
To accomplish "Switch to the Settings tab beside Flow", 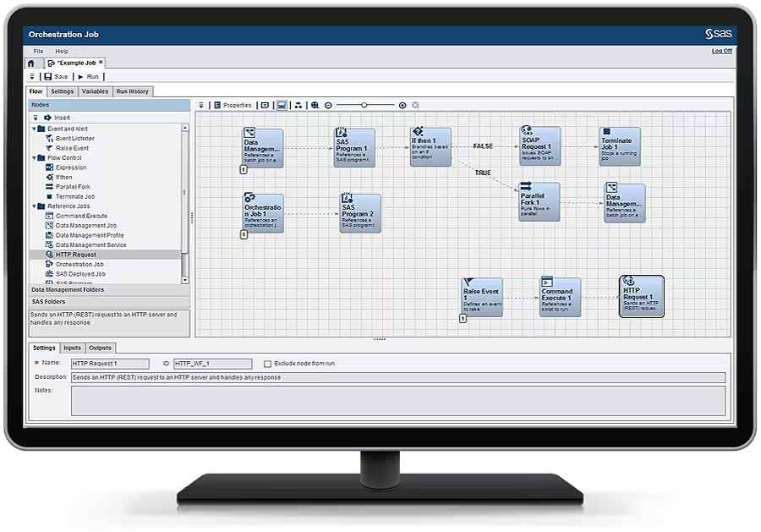I will (x=62, y=91).
